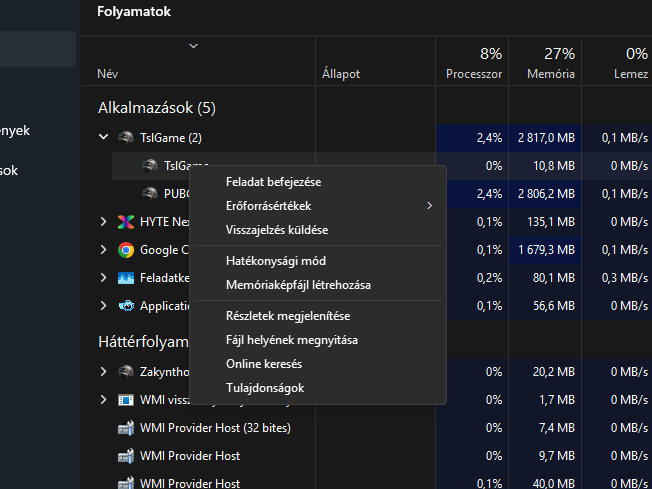Select Tulajdonságok from context menu
Viewport: 652px width, 489px height.
coord(265,388)
